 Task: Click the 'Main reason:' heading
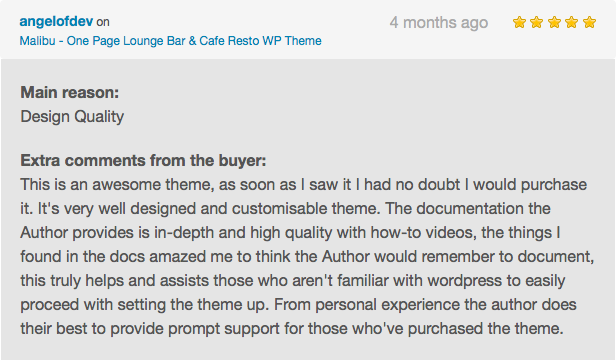click(x=70, y=93)
